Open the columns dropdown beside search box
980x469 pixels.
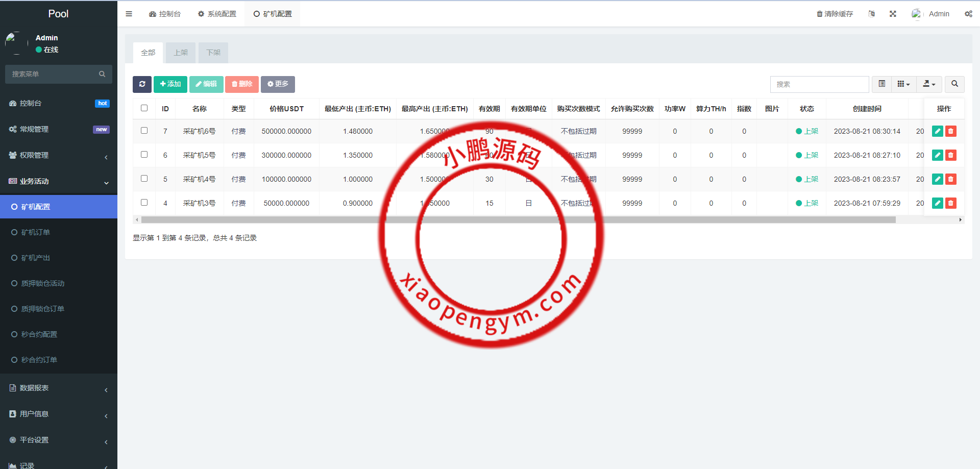(903, 84)
